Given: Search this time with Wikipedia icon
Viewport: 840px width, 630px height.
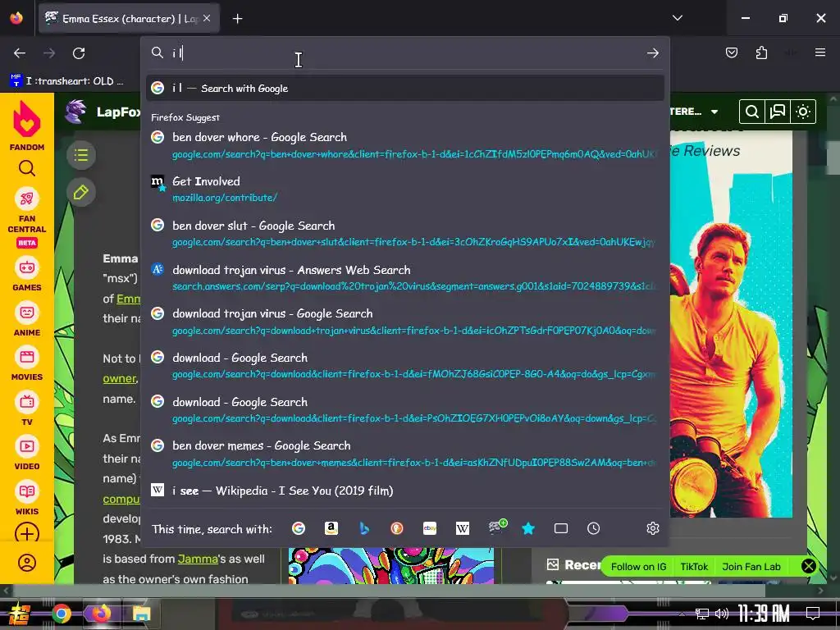Looking at the screenshot, I should coord(463,529).
